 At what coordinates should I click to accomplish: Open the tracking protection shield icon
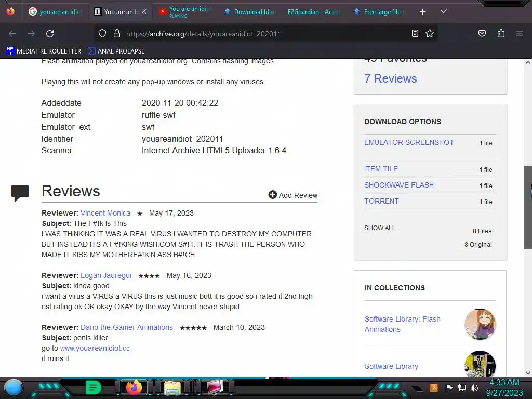102,34
